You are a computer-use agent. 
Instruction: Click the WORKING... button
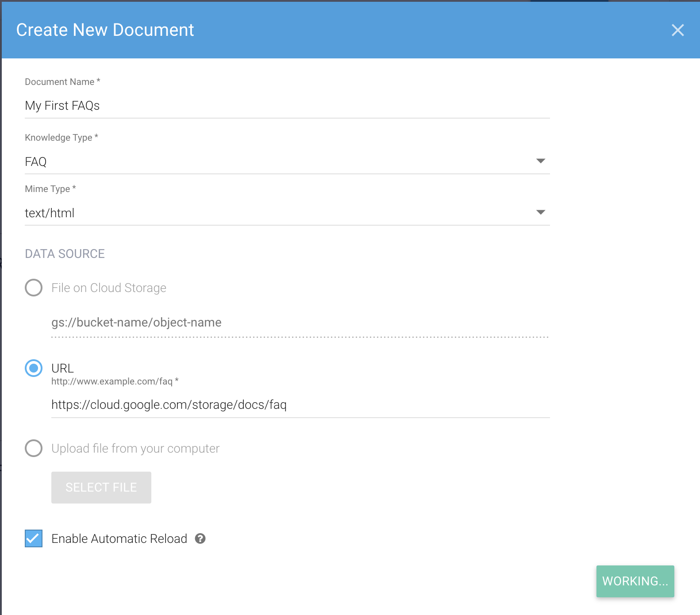click(635, 581)
